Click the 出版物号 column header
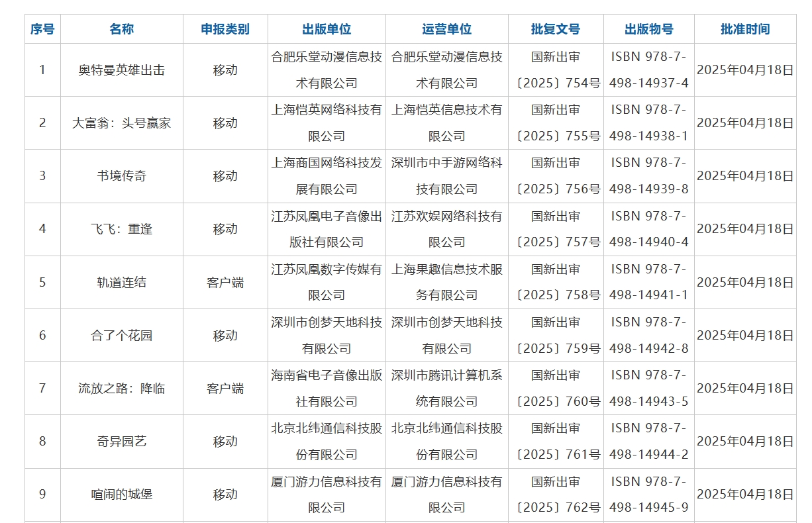The width and height of the screenshot is (812, 523). 649,29
